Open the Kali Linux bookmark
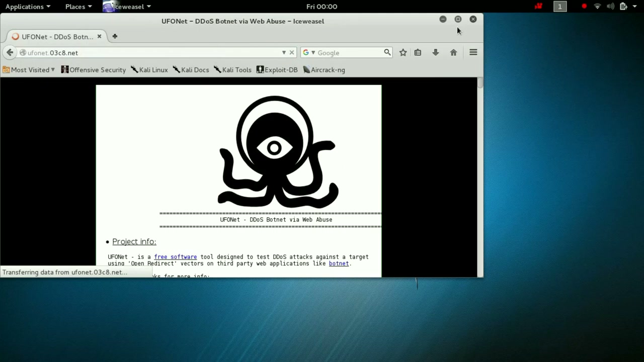 tap(149, 70)
